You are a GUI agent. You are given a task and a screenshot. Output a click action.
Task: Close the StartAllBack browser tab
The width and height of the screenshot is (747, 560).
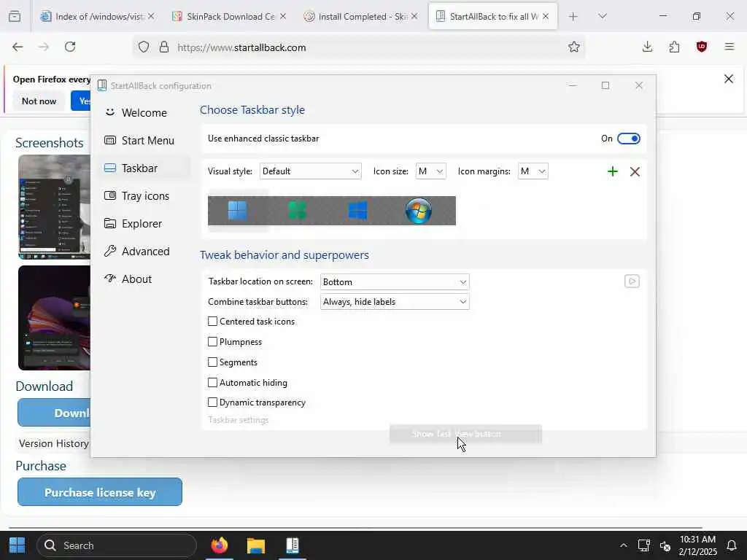546,16
